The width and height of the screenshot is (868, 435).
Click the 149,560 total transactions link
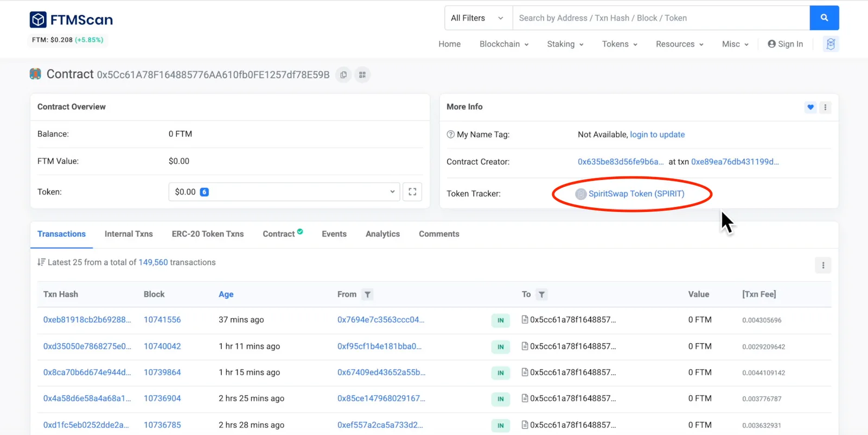pyautogui.click(x=153, y=262)
